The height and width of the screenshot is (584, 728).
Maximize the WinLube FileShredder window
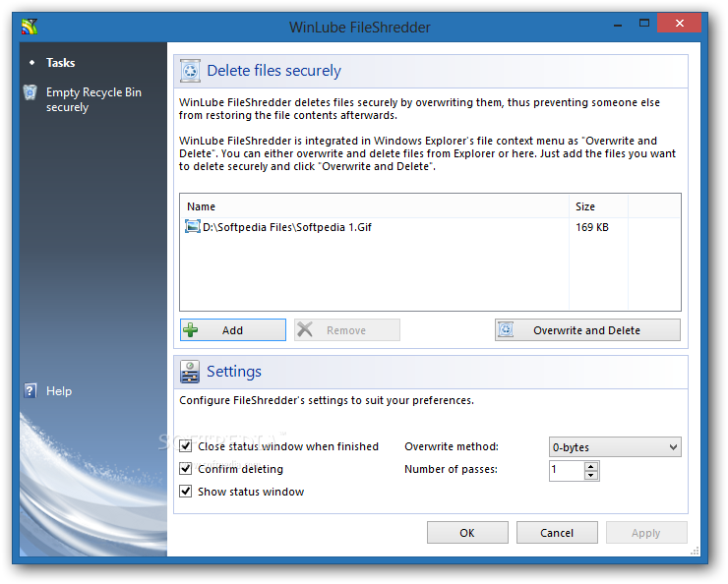tap(644, 24)
